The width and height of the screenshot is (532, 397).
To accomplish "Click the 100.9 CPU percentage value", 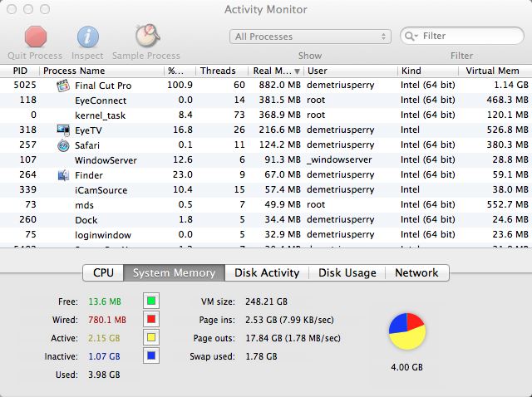I will (x=180, y=85).
